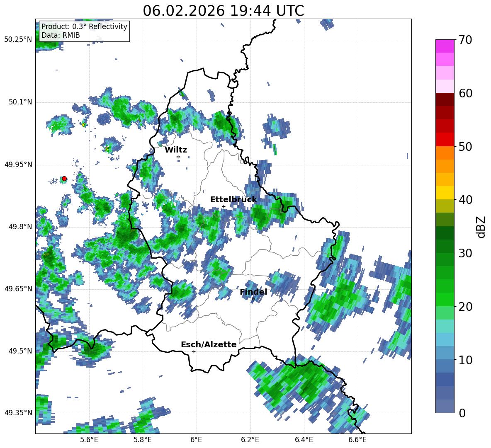
Task: Click the Ettelbruck station cross marker
Action: coord(224,206)
